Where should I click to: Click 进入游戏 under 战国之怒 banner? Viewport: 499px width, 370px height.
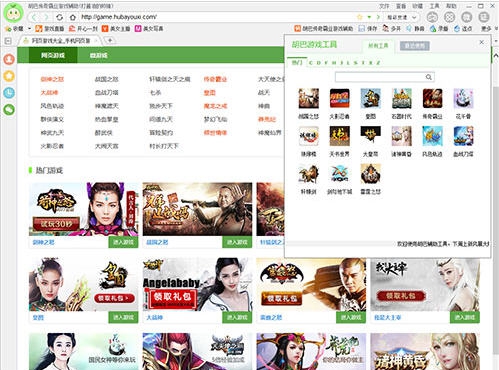(x=237, y=242)
